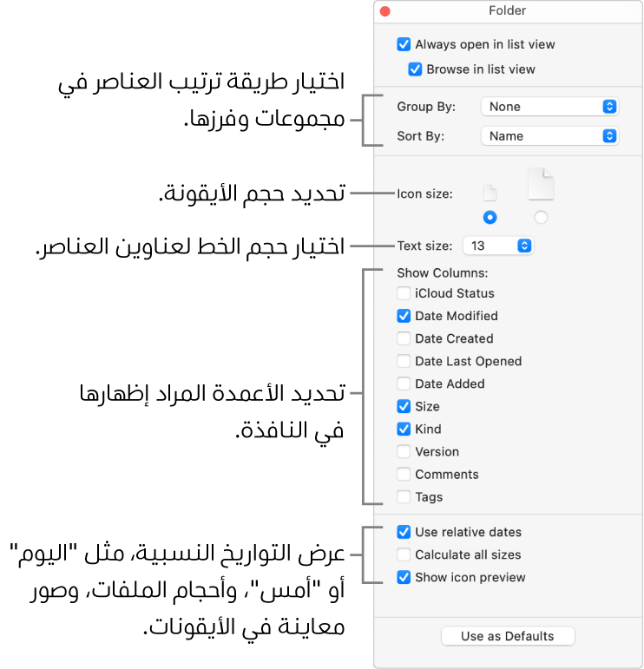Disable Use relative dates option
This screenshot has width=644, height=669.
click(404, 532)
